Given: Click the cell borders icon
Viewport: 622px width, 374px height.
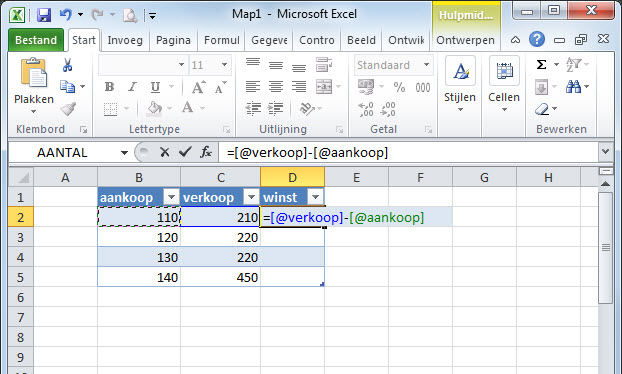Looking at the screenshot, I should tap(111, 109).
